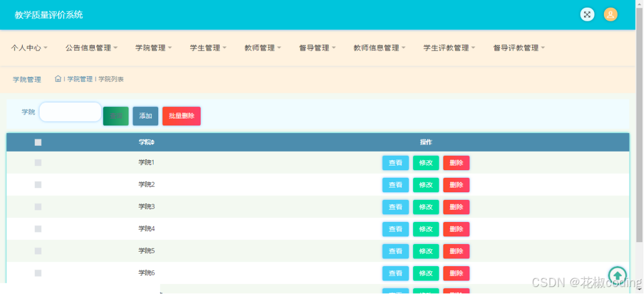Viewport: 644px width, 294px height.
Task: Check the checkbox for 学院2
Action: pyautogui.click(x=38, y=185)
